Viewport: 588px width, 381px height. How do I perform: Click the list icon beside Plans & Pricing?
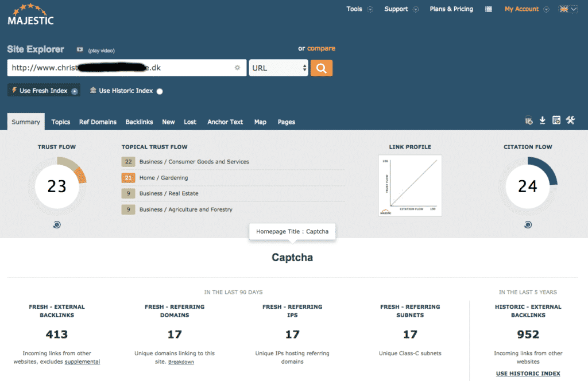point(488,9)
